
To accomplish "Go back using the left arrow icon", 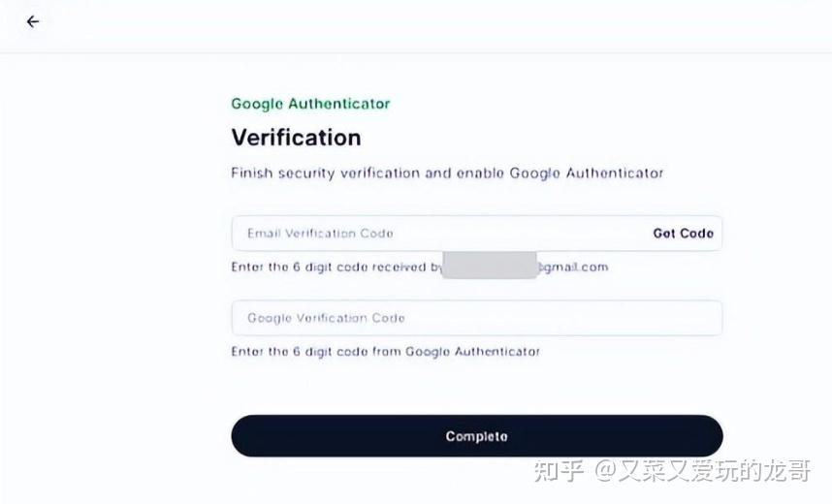I will [x=33, y=21].
